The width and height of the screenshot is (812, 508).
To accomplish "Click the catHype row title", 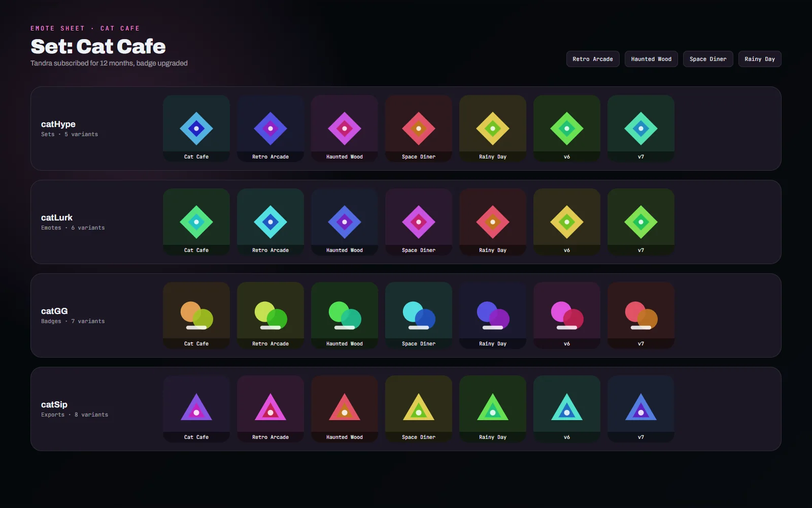I will [x=58, y=124].
